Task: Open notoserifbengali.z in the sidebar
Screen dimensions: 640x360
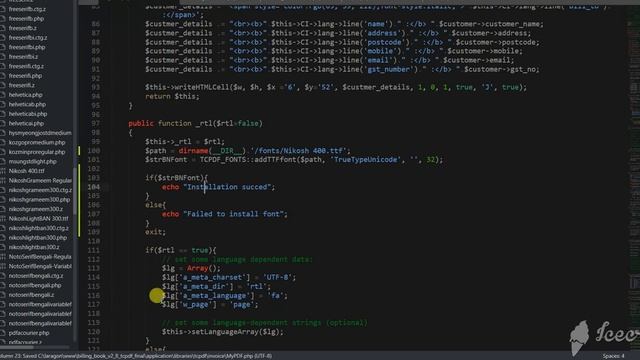Action: point(31,295)
